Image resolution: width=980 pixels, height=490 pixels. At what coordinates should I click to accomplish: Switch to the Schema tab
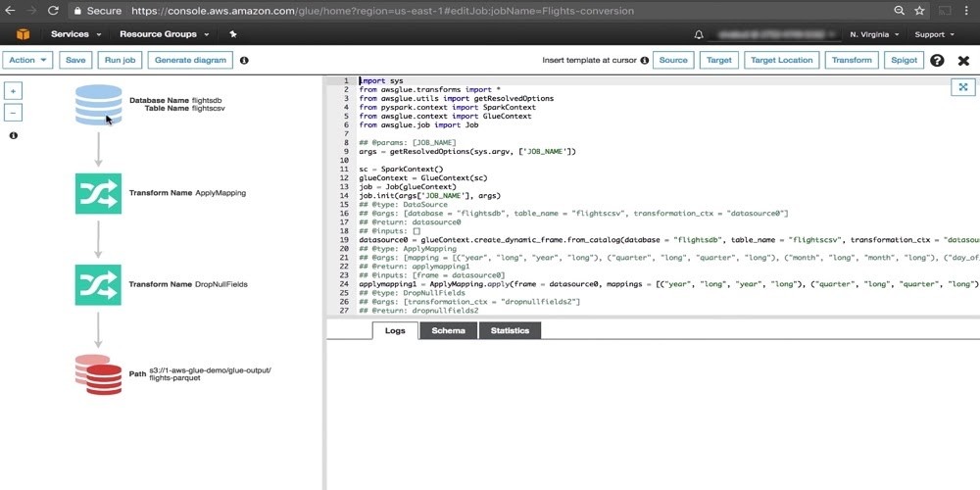coord(449,331)
